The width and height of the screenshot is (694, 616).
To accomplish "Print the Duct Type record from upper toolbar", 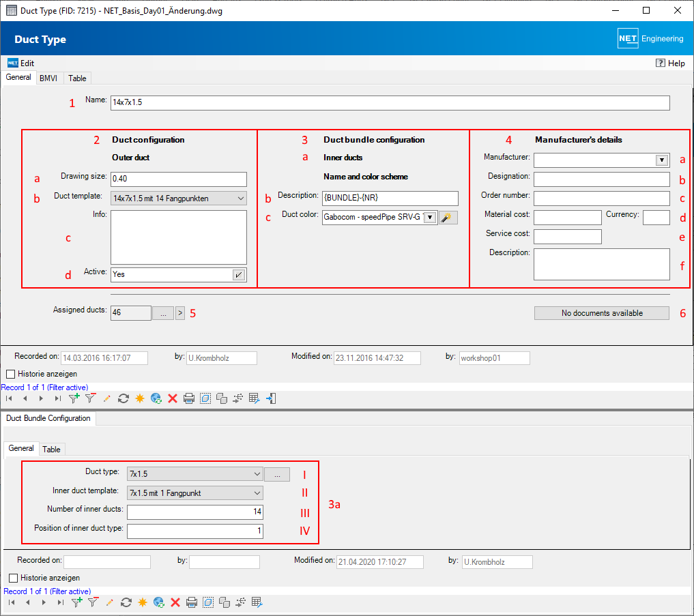I will 189,398.
